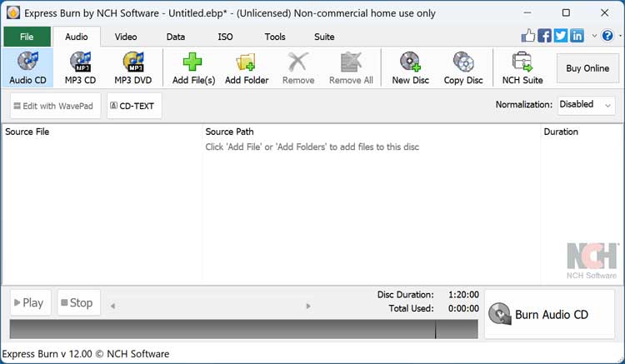This screenshot has width=625, height=364.
Task: Click Edit with WavePad button
Action: pyautogui.click(x=55, y=106)
